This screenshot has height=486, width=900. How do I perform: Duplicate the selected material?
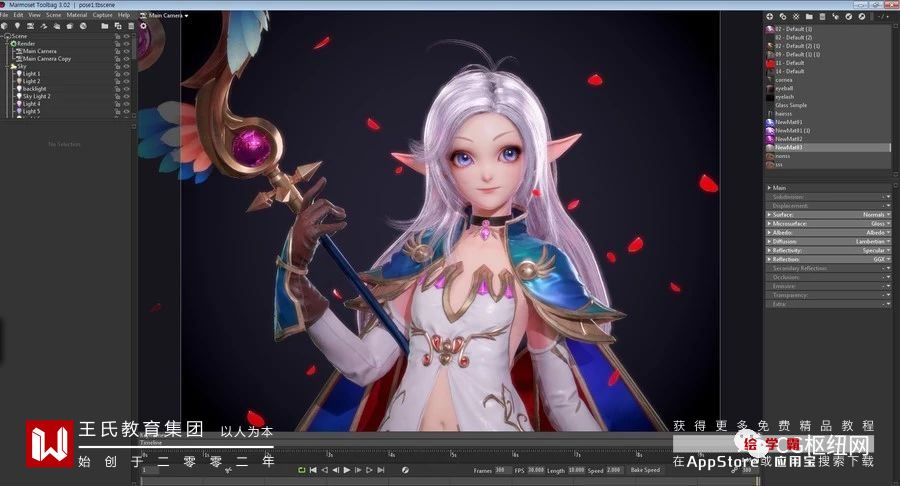[783, 17]
